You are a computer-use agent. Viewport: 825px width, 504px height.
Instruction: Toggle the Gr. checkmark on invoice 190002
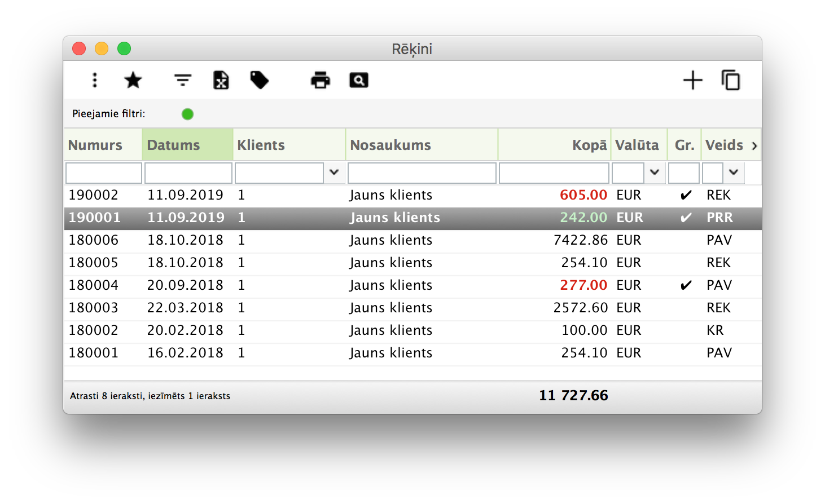686,195
